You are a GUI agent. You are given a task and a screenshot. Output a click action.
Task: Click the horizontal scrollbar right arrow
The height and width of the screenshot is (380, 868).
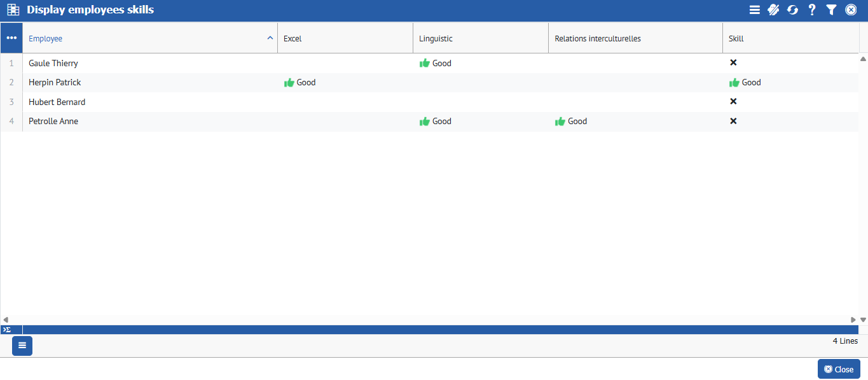tap(853, 320)
